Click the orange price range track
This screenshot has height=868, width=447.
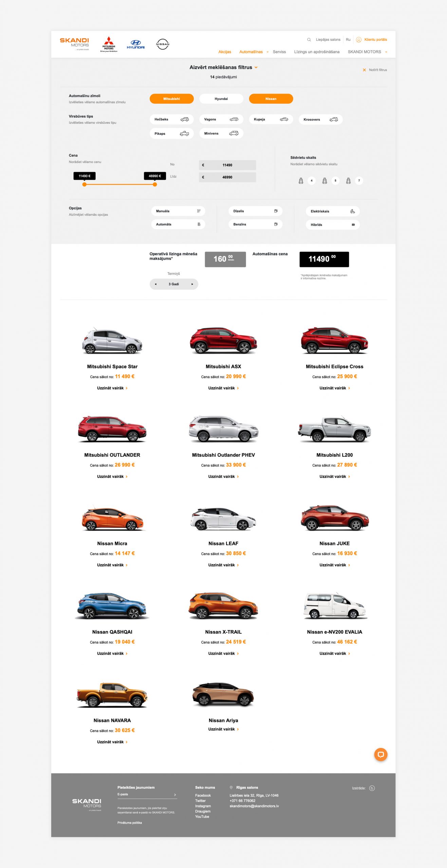(x=119, y=184)
